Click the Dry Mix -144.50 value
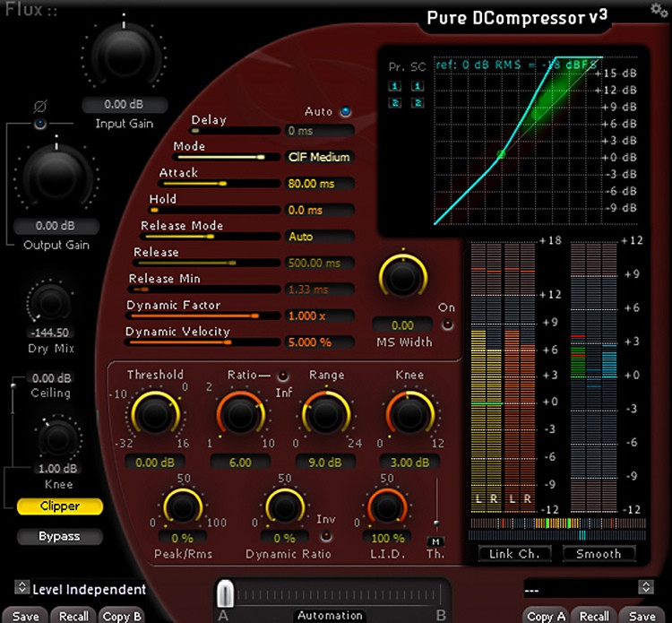 tap(50, 333)
